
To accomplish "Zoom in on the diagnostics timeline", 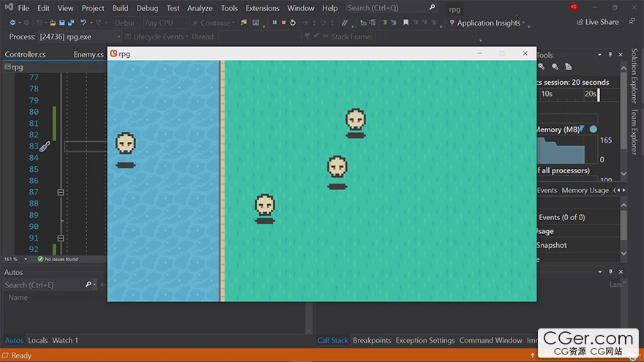I will 542,67.
